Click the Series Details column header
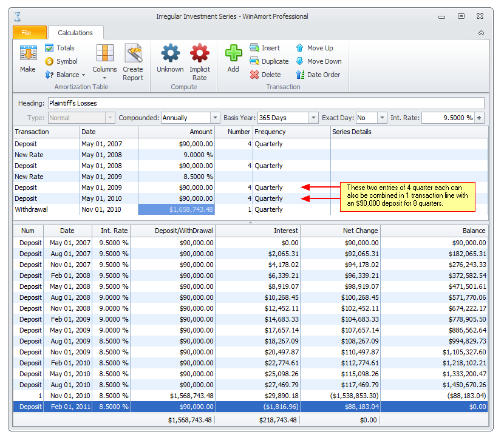Image resolution: width=504 pixels, height=443 pixels. coord(409,132)
